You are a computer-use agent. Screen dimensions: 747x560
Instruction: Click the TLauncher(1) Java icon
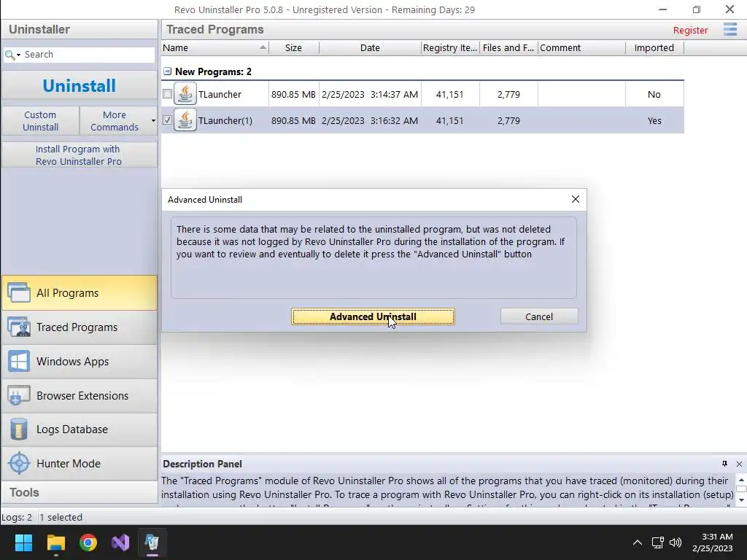coord(185,120)
